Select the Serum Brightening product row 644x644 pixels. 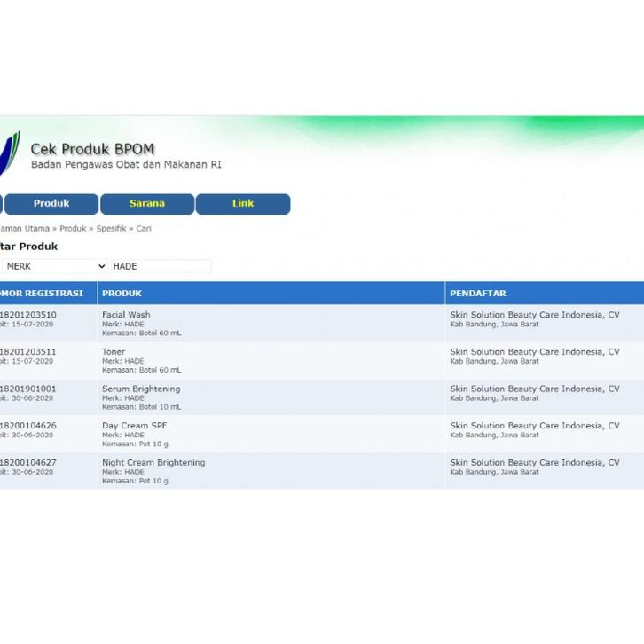coord(322,397)
